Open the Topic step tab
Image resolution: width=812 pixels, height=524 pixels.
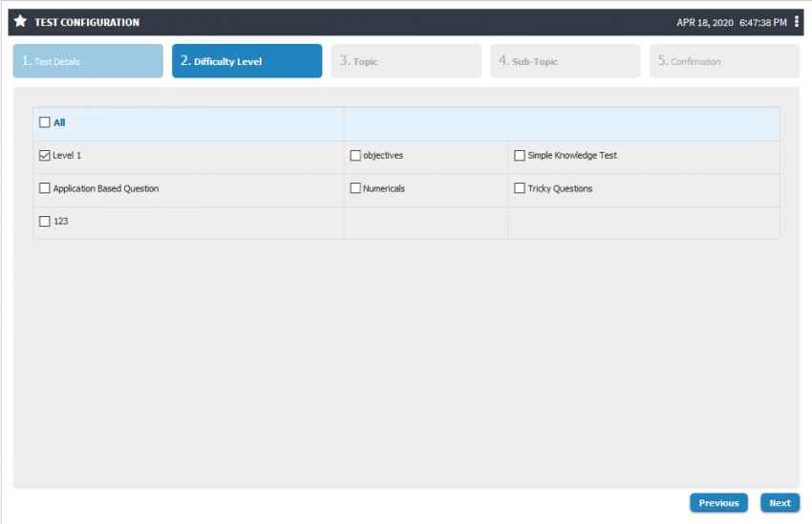coord(406,61)
